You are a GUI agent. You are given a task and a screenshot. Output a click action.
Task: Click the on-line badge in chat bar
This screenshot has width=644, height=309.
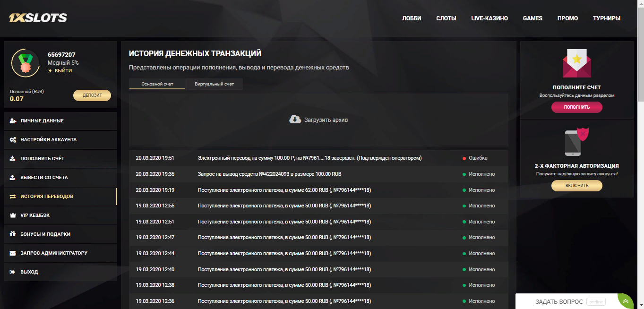coord(596,301)
